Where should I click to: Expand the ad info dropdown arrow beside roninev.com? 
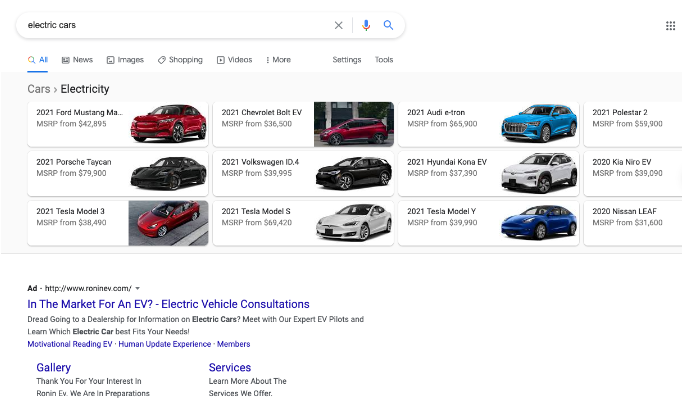pyautogui.click(x=138, y=289)
